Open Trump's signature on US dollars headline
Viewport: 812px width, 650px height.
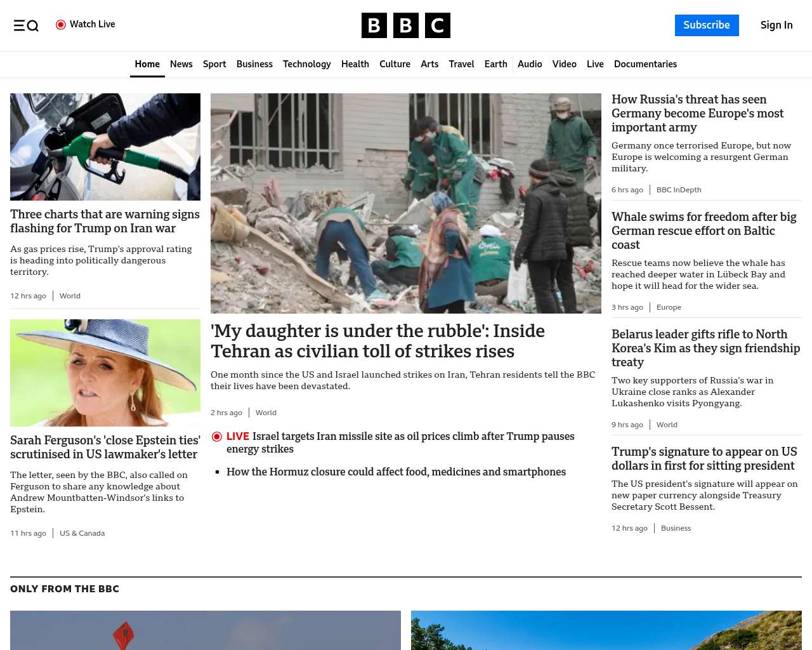coord(704,458)
